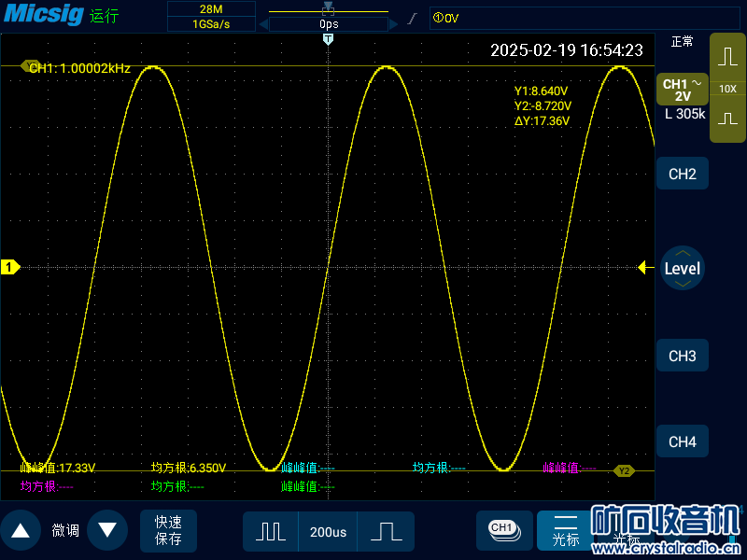The height and width of the screenshot is (560, 747).
Task: Decrease timebase with multi-pulse icon
Action: pyautogui.click(x=271, y=531)
